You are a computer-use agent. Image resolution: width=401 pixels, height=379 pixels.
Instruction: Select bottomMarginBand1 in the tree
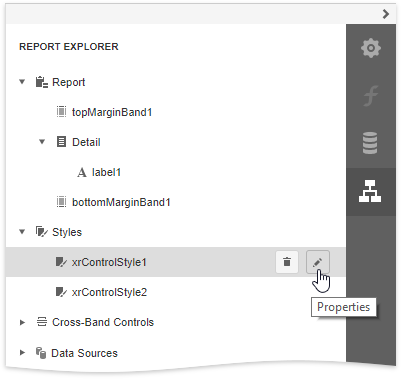[121, 202]
